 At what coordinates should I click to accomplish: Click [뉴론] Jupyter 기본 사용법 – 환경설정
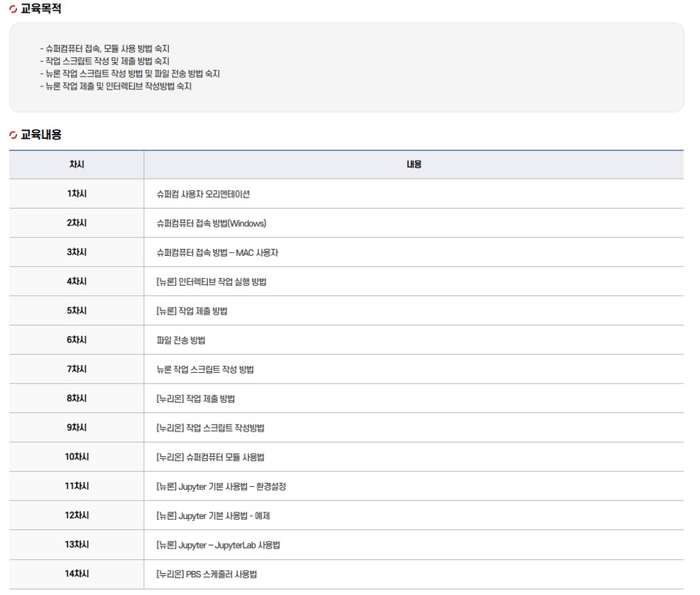(221, 487)
